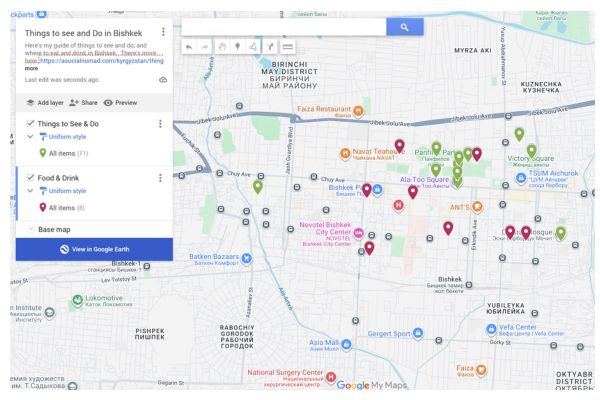Collapse Things to See & Do style chevron

(x=30, y=137)
